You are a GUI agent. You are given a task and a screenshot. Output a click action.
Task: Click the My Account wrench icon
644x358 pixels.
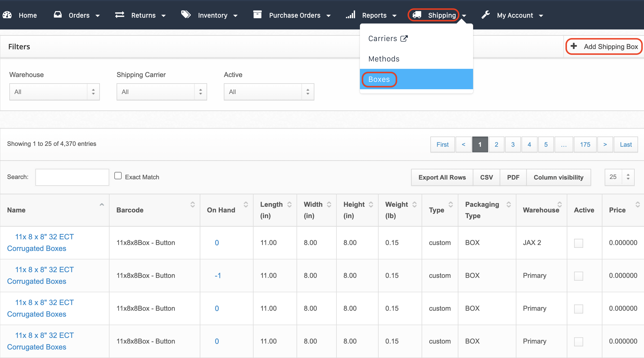click(486, 15)
